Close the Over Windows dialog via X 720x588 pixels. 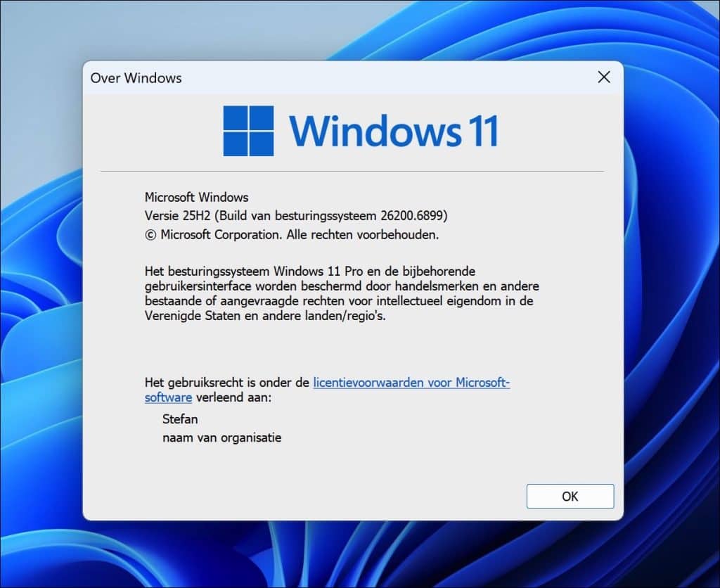tap(603, 77)
